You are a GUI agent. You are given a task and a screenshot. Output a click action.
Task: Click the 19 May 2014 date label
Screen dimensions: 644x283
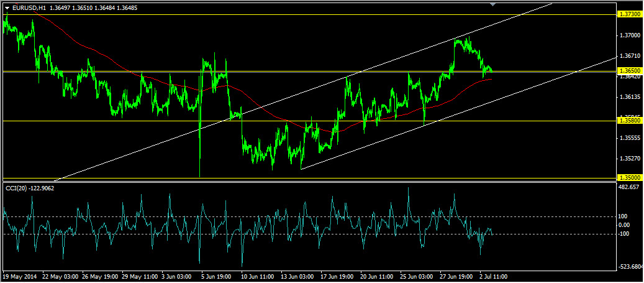(20, 277)
